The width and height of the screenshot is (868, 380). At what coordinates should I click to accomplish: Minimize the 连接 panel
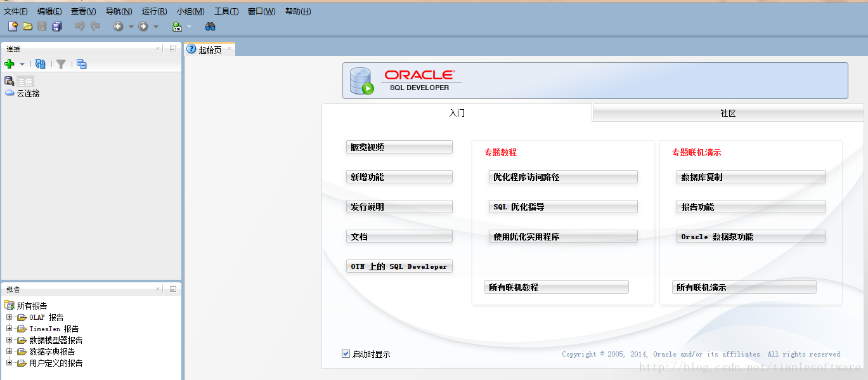(172, 48)
